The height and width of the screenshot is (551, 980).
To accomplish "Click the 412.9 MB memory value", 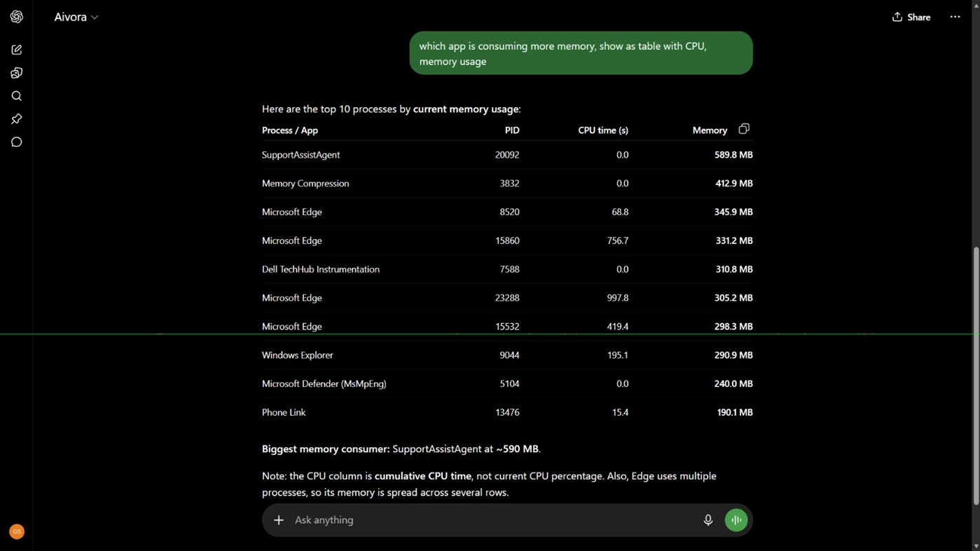I will click(733, 184).
